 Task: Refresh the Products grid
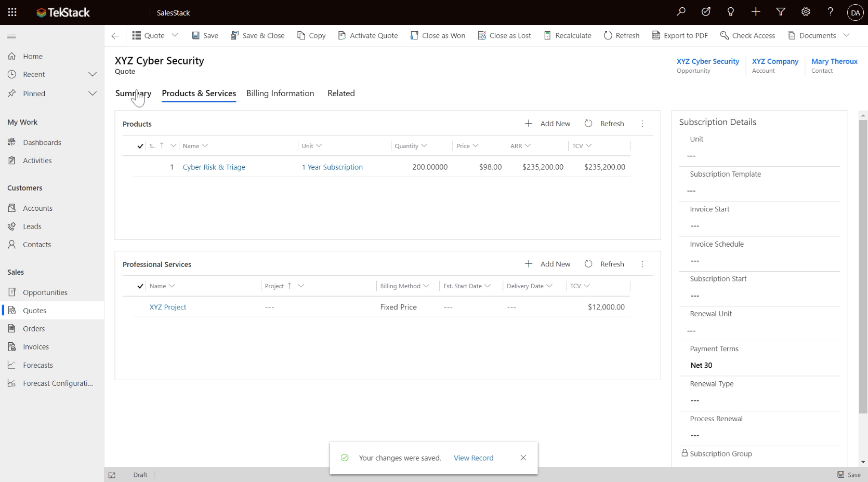click(604, 124)
